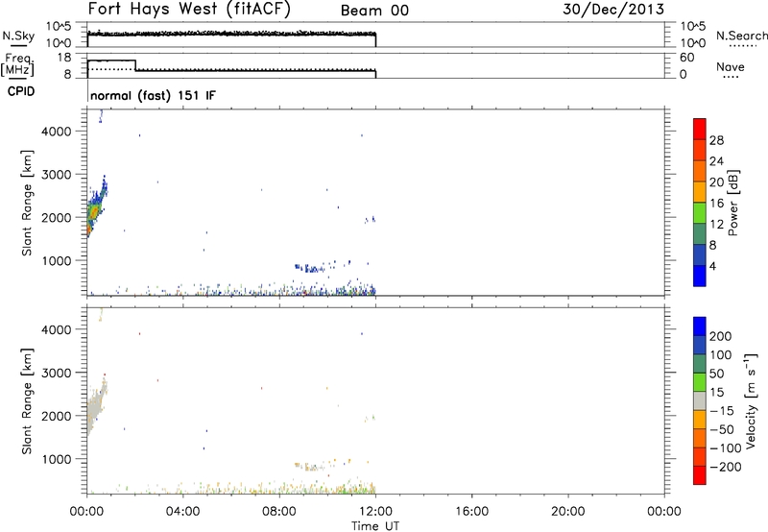Click the "28" value on Power colorbar
Viewport: 768px width, 532px height.
[x=716, y=140]
